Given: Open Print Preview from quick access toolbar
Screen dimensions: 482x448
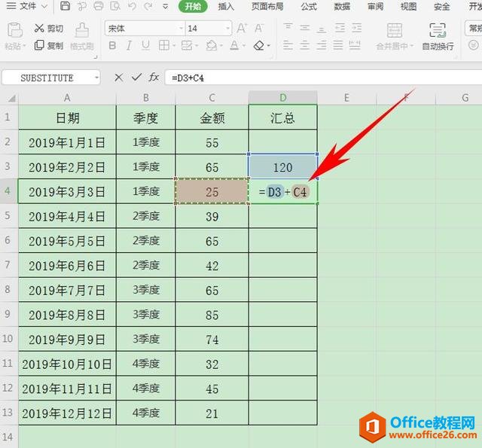Looking at the screenshot, I should click(115, 6).
